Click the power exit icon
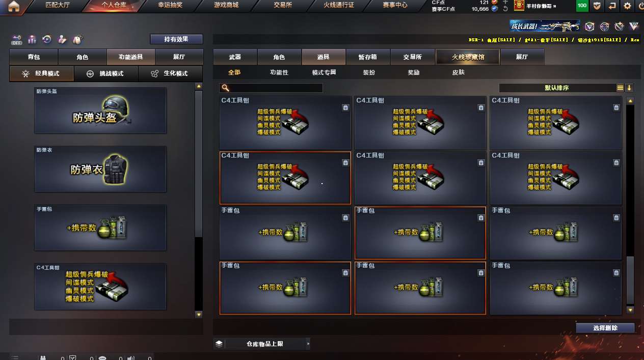The width and height of the screenshot is (644, 360). (x=639, y=6)
